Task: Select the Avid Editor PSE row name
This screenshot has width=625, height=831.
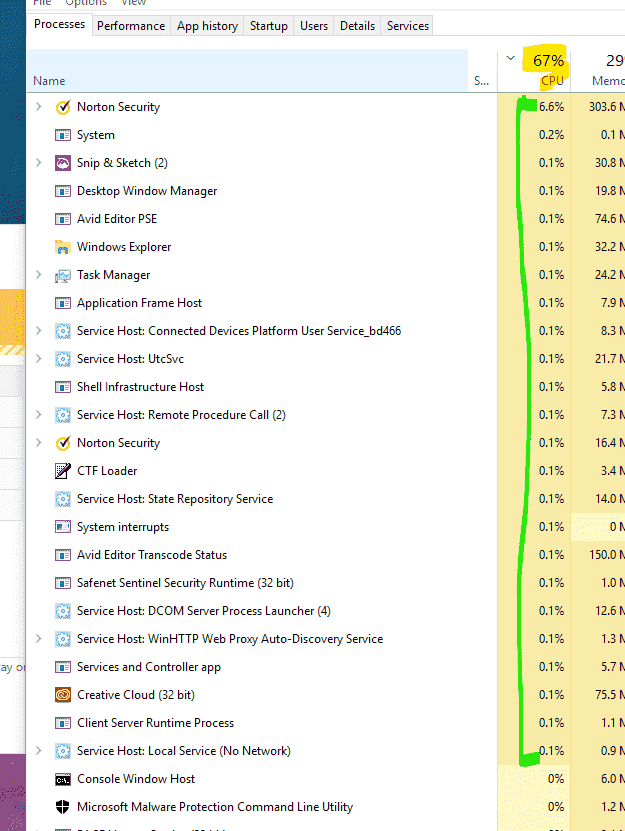Action: [117, 219]
